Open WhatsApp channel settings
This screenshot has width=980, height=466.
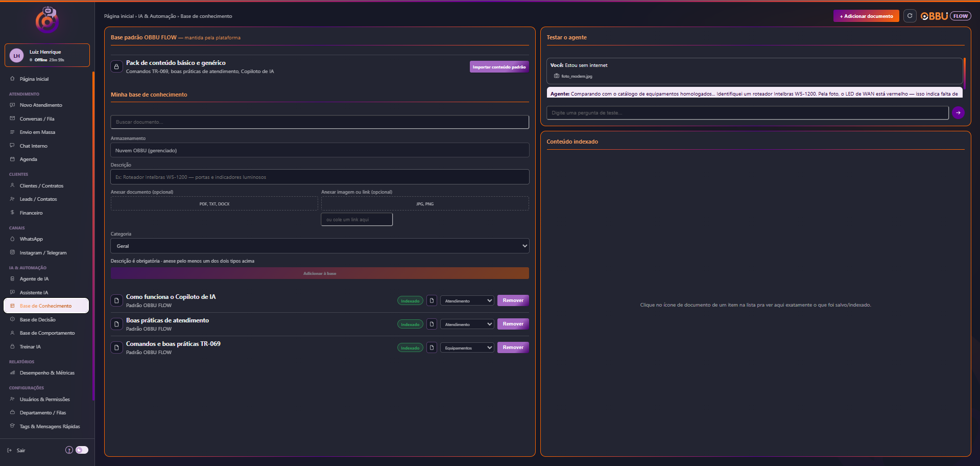(31, 239)
